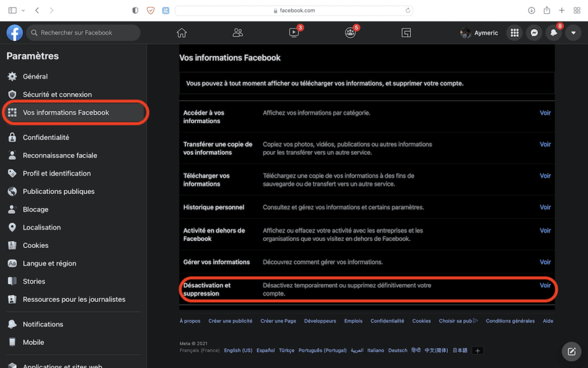Click Voir for Transférer une copie
The image size is (588, 368).
tap(545, 144)
